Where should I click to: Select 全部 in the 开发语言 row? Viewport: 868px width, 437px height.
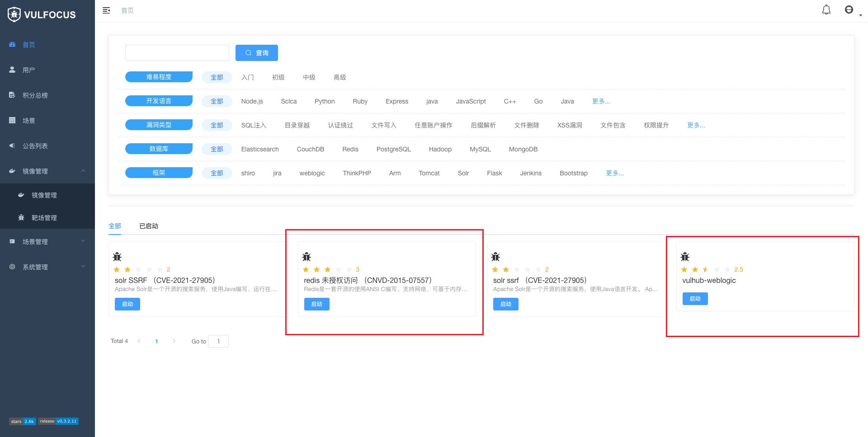(x=217, y=101)
